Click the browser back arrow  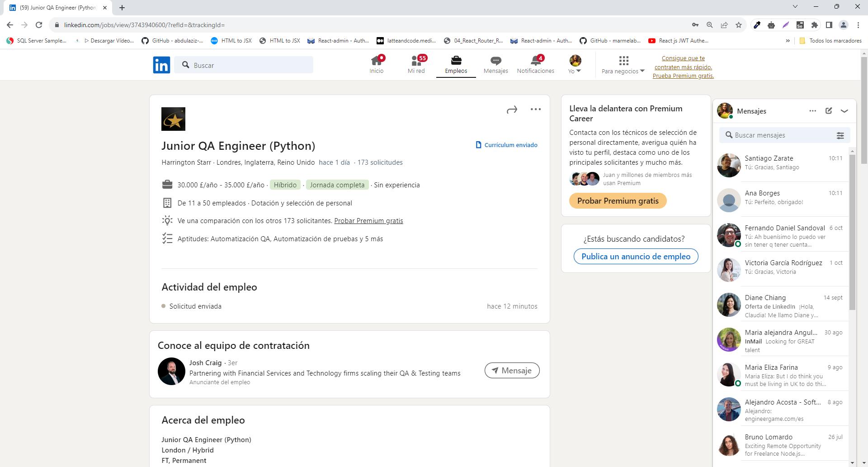tap(10, 25)
